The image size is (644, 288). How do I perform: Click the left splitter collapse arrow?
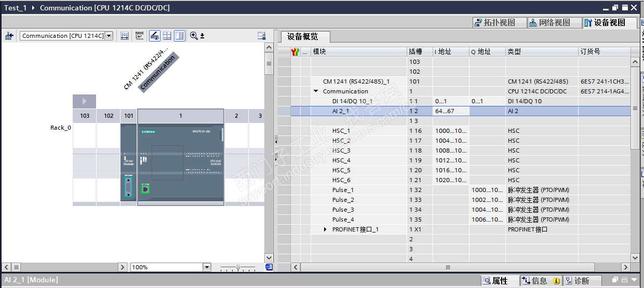click(276, 141)
